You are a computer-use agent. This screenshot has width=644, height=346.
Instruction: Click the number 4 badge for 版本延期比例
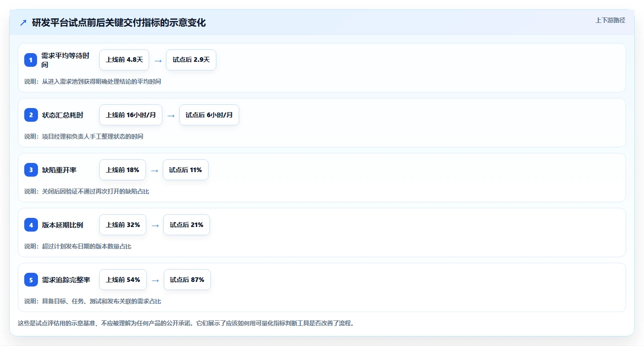(x=31, y=225)
